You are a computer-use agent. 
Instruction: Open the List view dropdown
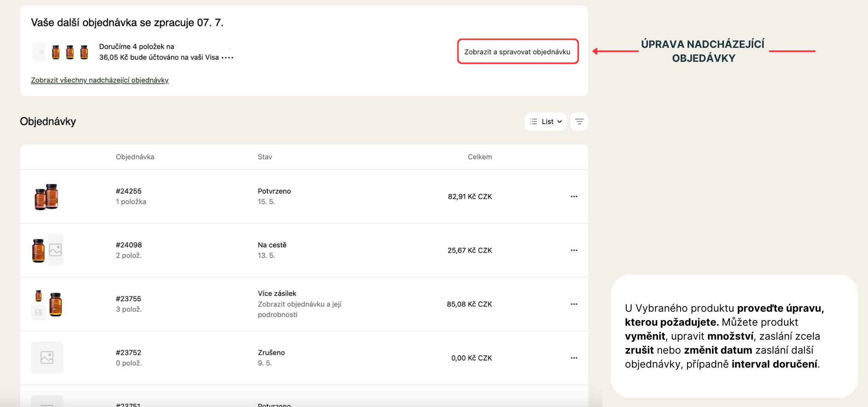545,122
